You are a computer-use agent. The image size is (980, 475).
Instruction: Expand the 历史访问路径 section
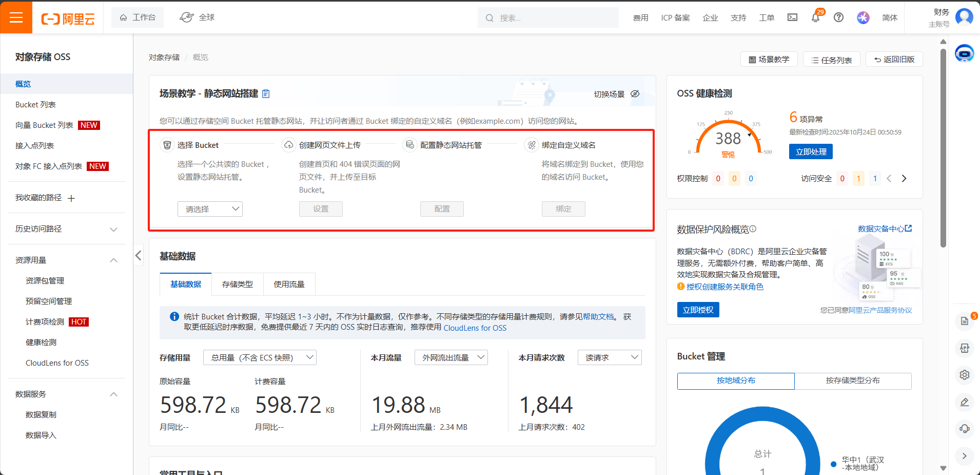[67, 229]
